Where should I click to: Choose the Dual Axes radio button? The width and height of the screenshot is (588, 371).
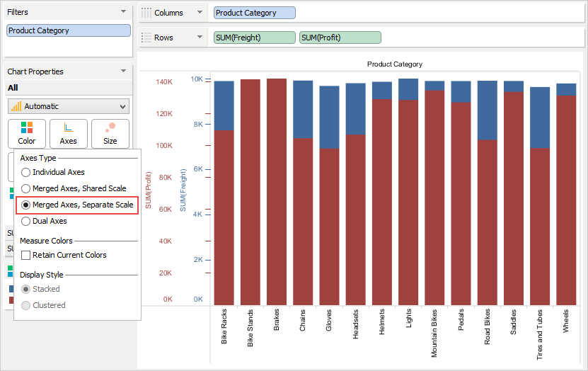25,222
